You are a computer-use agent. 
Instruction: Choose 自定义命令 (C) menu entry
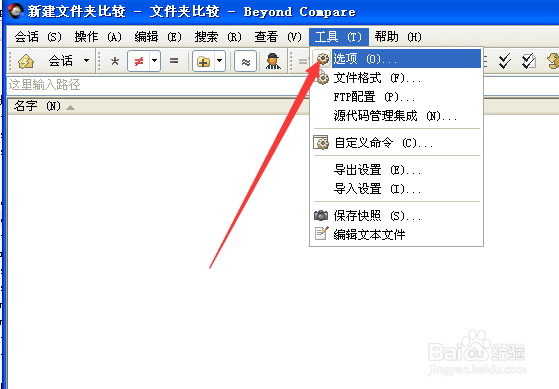pos(396,143)
